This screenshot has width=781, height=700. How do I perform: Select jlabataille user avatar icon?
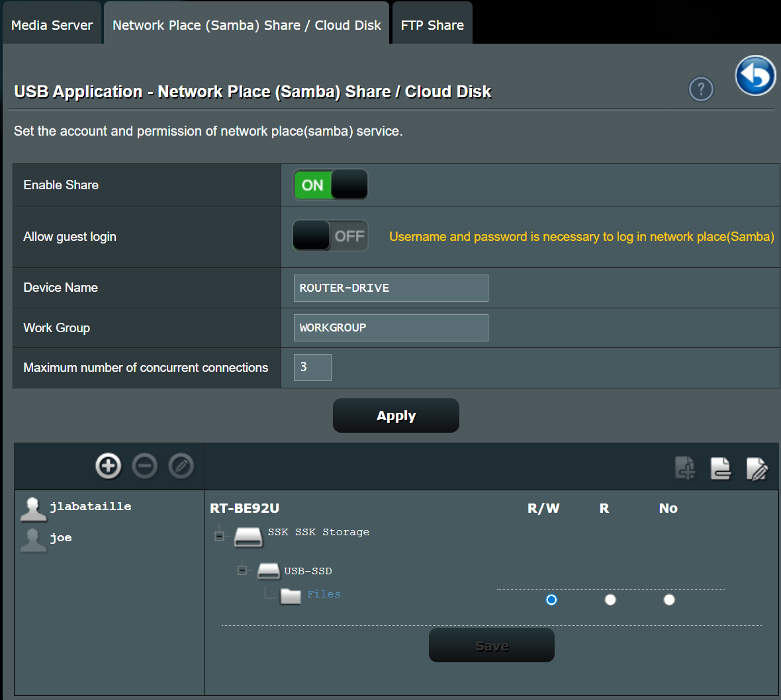pos(33,509)
